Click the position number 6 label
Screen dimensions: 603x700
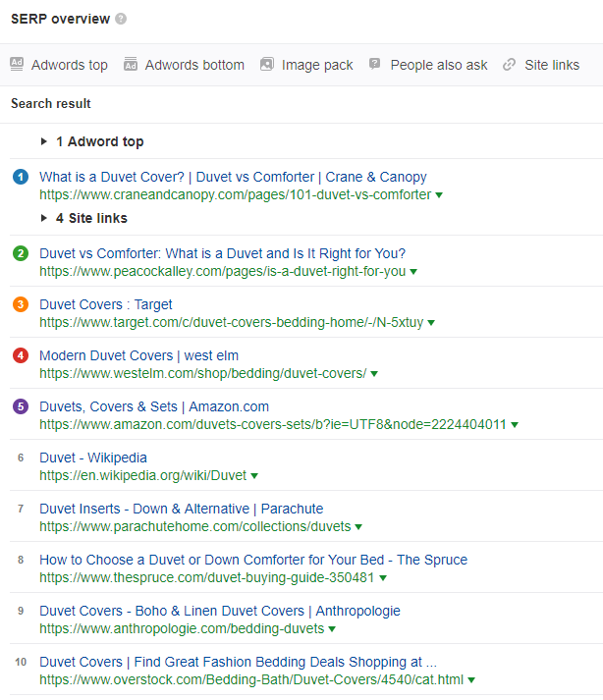[21, 458]
